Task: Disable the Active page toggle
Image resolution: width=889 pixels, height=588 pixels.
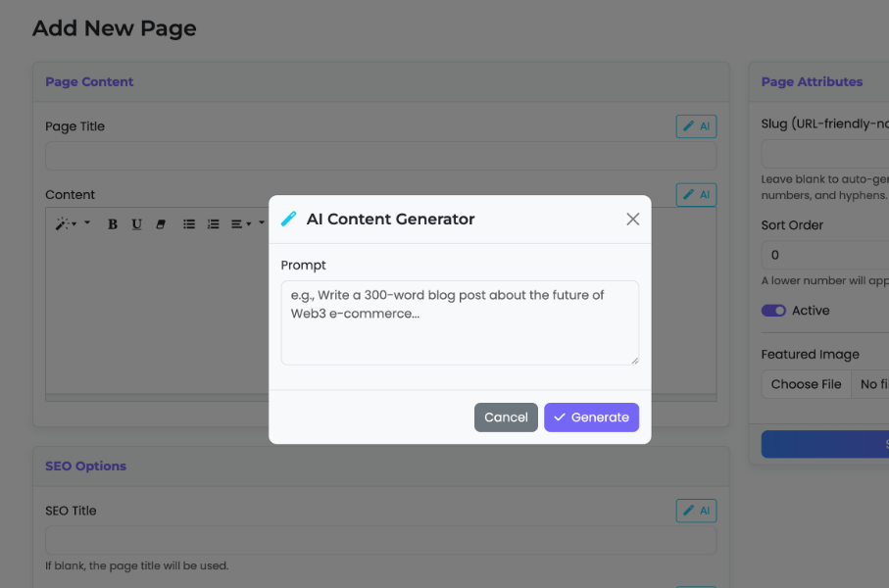Action: coord(771,310)
